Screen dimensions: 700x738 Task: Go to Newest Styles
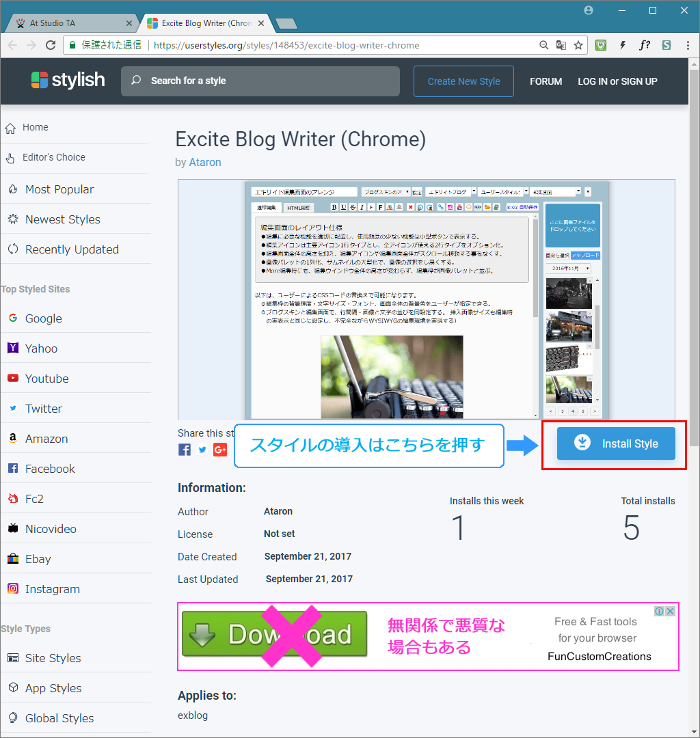coord(63,219)
